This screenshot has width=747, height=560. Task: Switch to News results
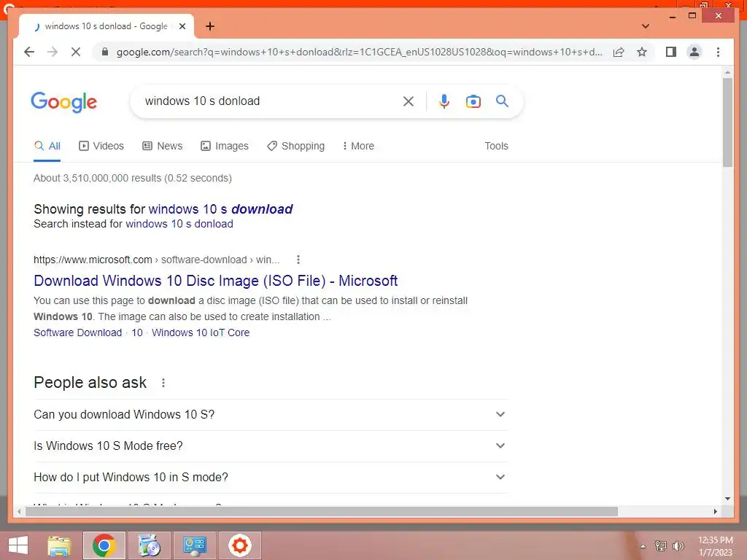tap(163, 146)
